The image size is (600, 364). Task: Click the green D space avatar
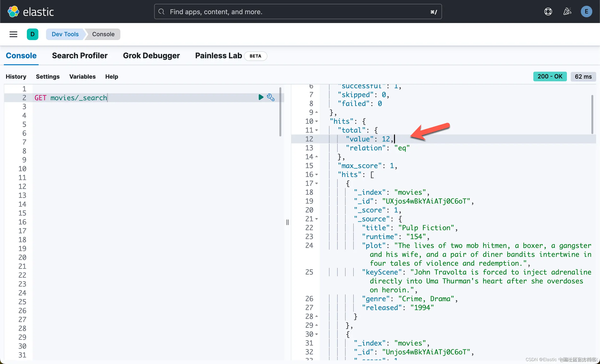(32, 34)
